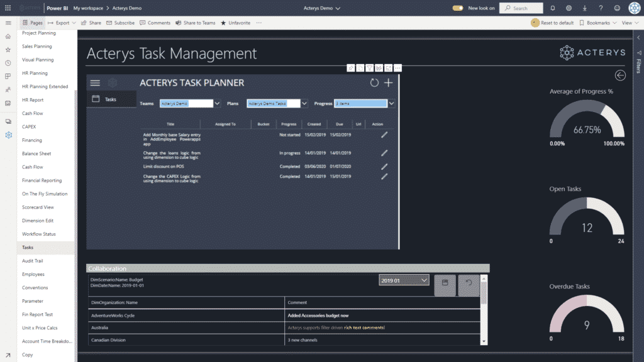Select the Audit Trail page
The image size is (644, 362).
[33, 261]
